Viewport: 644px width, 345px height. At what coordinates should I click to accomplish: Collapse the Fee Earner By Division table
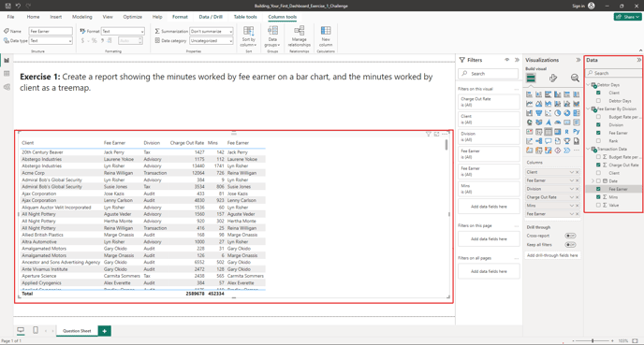coord(588,108)
